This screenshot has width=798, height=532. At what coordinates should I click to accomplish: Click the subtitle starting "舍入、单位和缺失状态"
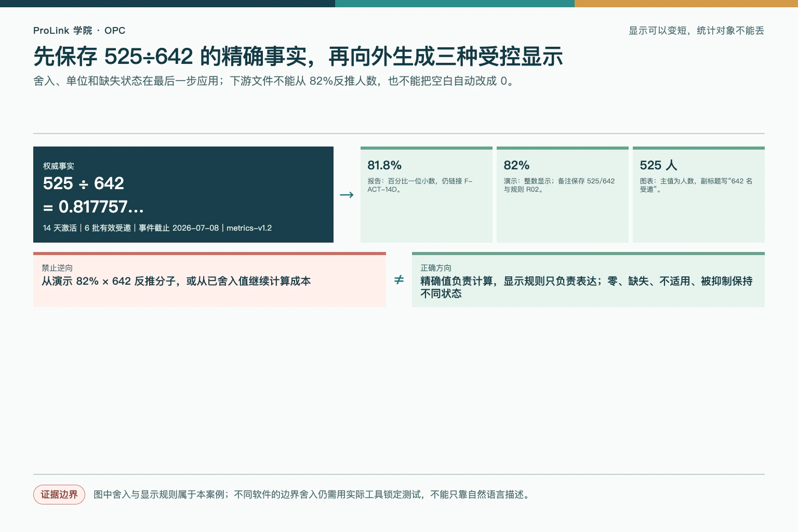coord(273,81)
